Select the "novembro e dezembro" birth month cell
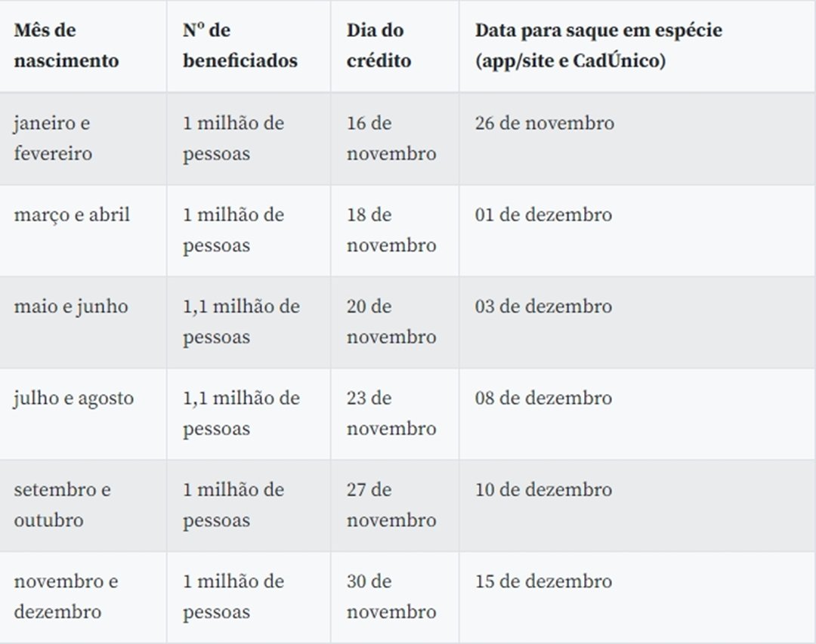The height and width of the screenshot is (644, 816). pyautogui.click(x=66, y=596)
